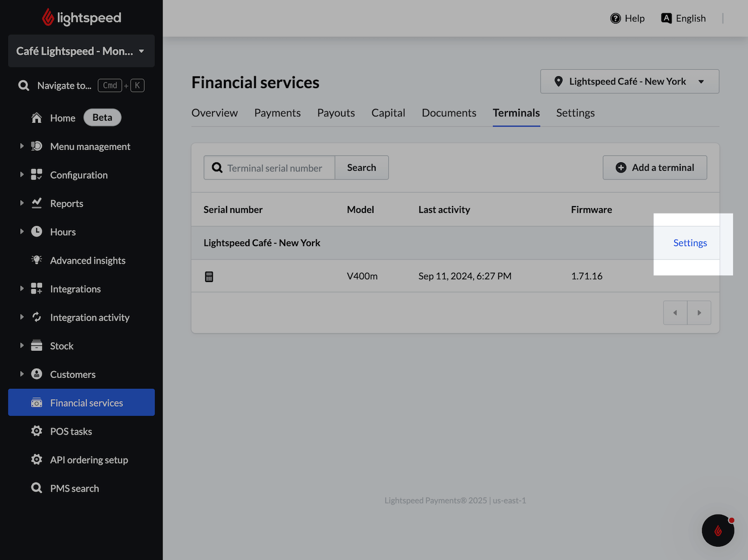Focus the Terminal serial number field

274,168
